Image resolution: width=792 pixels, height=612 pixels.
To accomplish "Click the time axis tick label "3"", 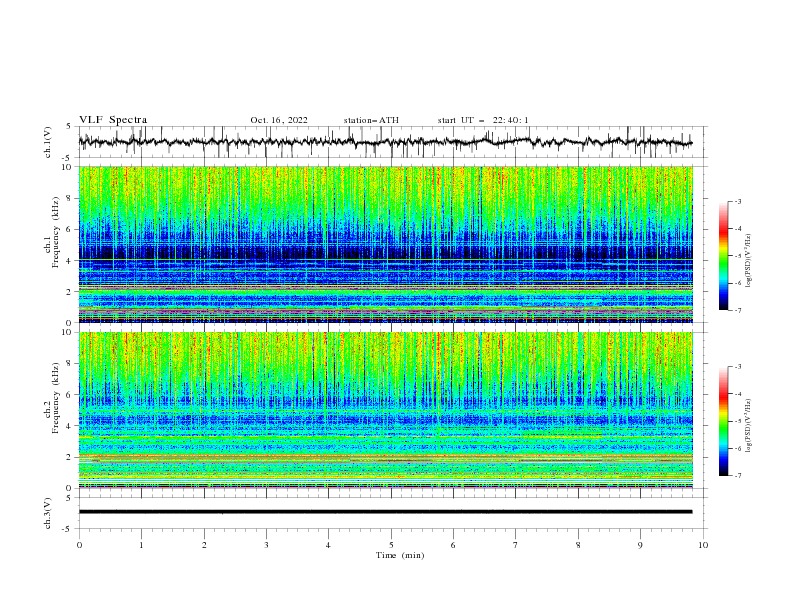I will (266, 545).
